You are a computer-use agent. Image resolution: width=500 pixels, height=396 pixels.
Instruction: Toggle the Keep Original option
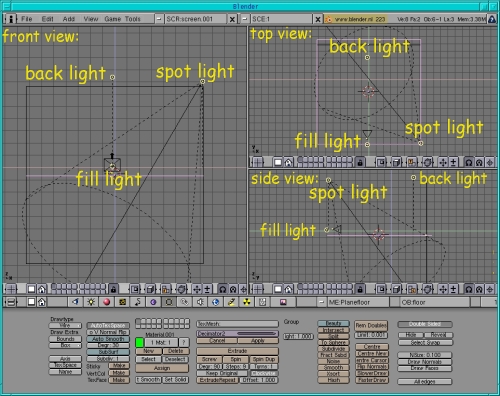pyautogui.click(x=221, y=373)
